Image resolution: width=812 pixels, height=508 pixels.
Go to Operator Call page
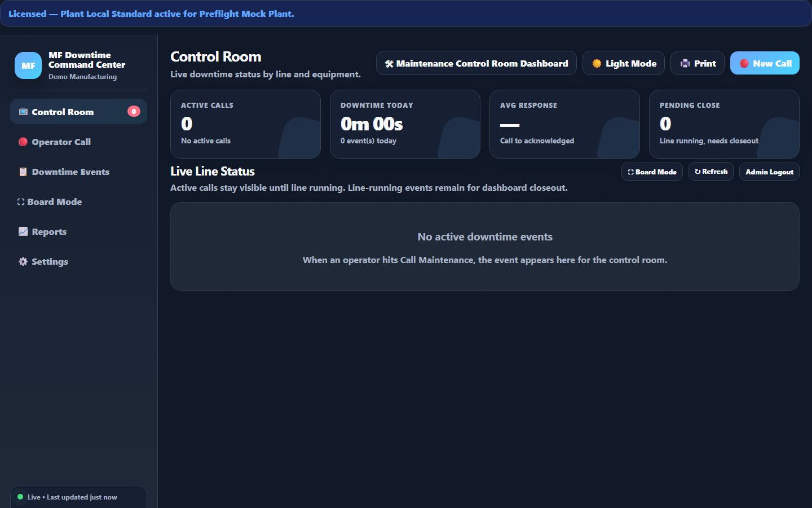(78, 142)
